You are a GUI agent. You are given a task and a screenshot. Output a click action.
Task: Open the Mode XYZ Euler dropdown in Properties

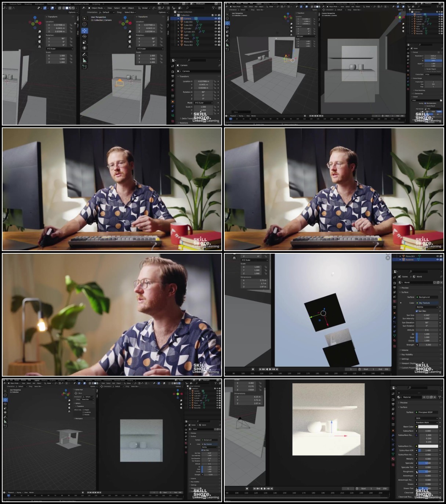(204, 103)
